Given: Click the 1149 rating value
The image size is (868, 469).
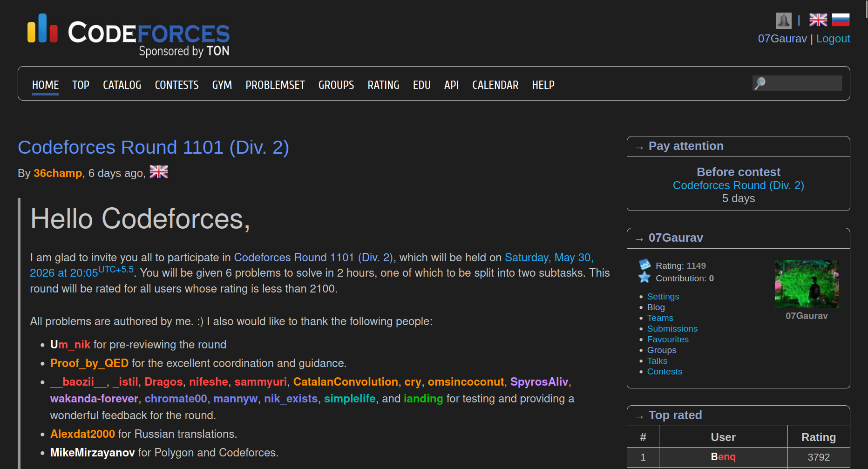Looking at the screenshot, I should pos(696,265).
